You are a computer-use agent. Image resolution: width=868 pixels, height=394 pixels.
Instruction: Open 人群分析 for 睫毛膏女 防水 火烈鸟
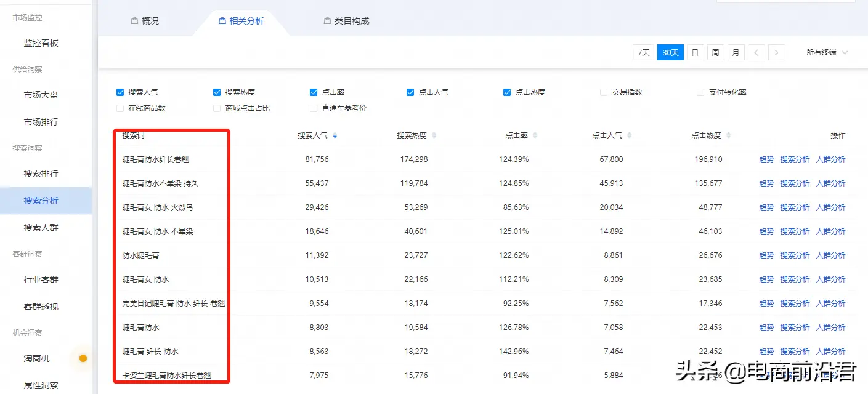coord(830,207)
